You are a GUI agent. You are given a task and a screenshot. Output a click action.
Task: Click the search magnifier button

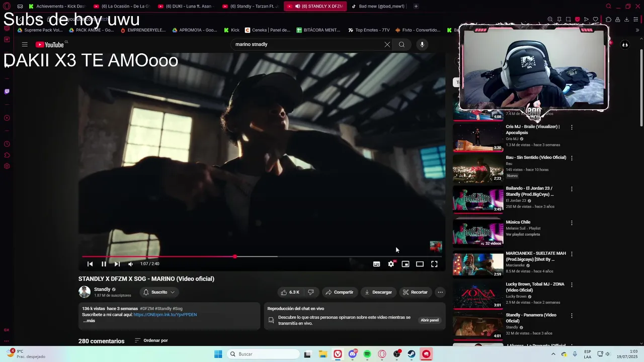[401, 44]
